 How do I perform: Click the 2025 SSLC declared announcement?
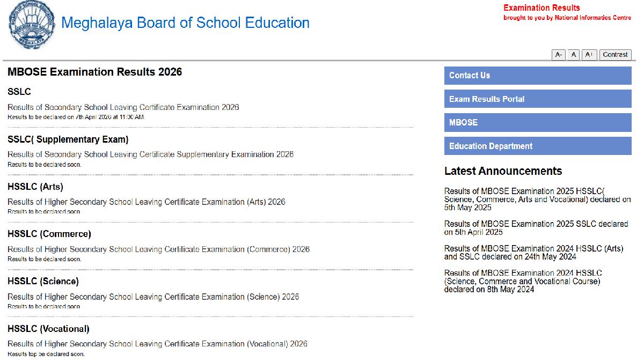tap(535, 228)
